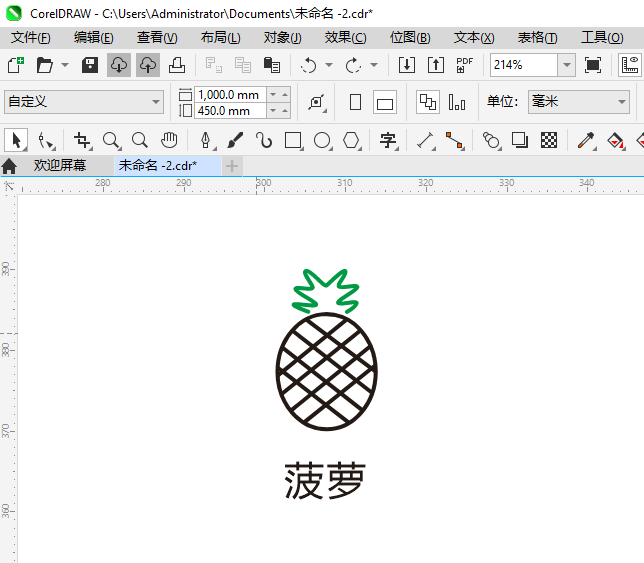Select the Transparency checkerboard tool

click(x=549, y=140)
